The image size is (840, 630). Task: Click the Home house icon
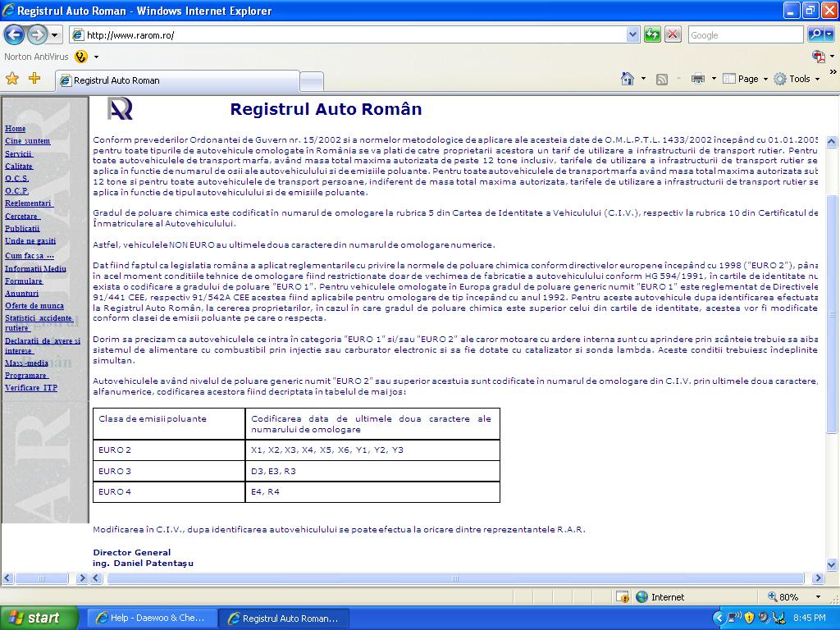[628, 79]
